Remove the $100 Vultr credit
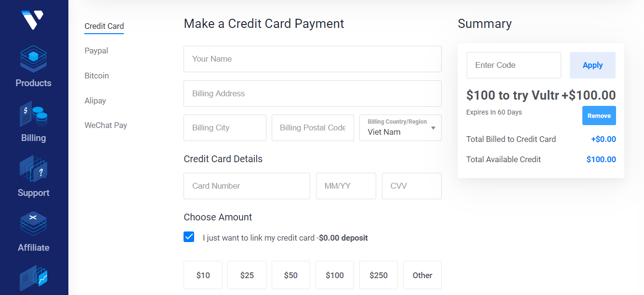 599,115
